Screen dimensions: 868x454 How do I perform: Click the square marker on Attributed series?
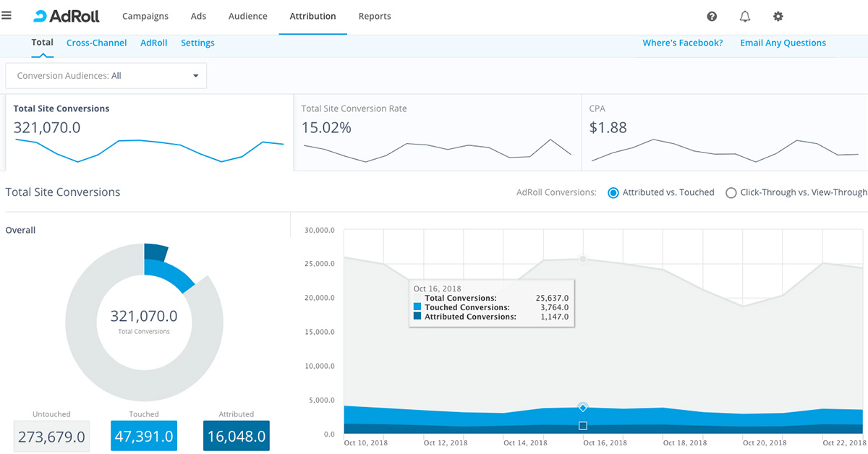click(x=583, y=426)
